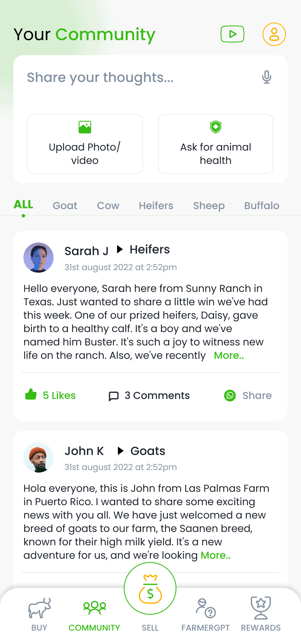The width and height of the screenshot is (301, 644).
Task: Tap the microphone icon for voice input
Action: 267,77
